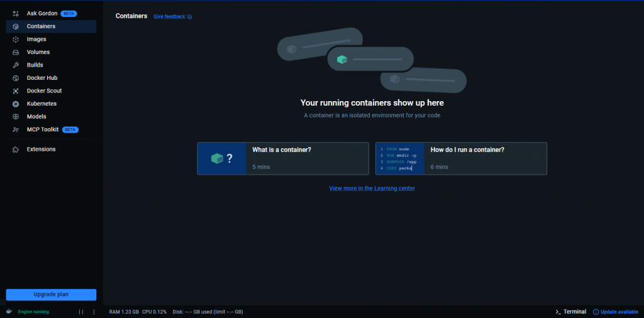
Task: Open the Volumes section
Action: coord(51,52)
